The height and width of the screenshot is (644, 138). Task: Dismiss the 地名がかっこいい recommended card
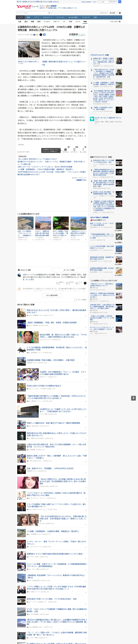click(86, 240)
